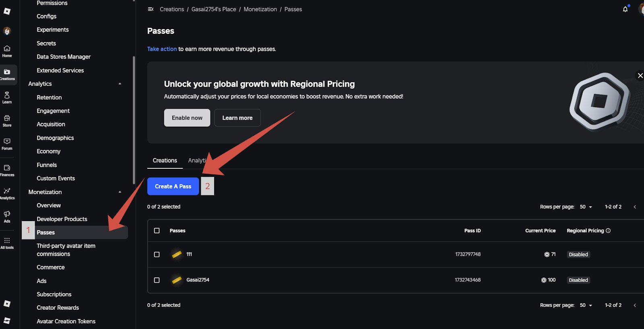Open Developer Products in the sidebar
Image resolution: width=644 pixels, height=329 pixels.
(62, 219)
